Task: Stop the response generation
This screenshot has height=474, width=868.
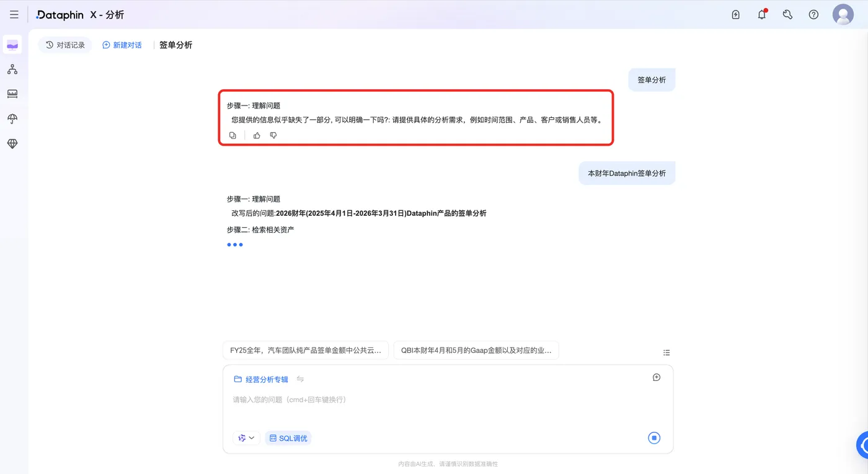Action: tap(654, 438)
